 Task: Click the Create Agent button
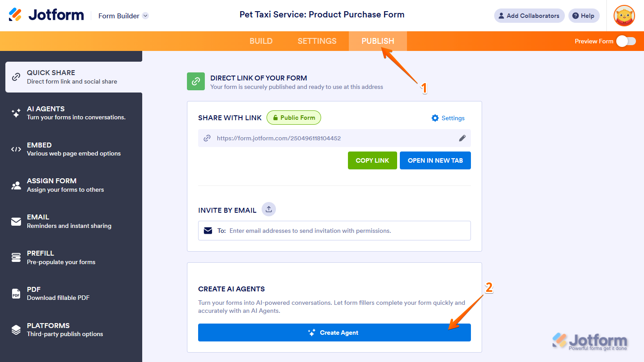click(334, 333)
